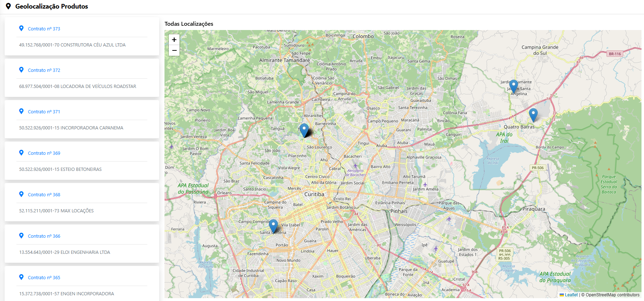
Task: Open Contrato nº 372 link
Action: point(44,70)
